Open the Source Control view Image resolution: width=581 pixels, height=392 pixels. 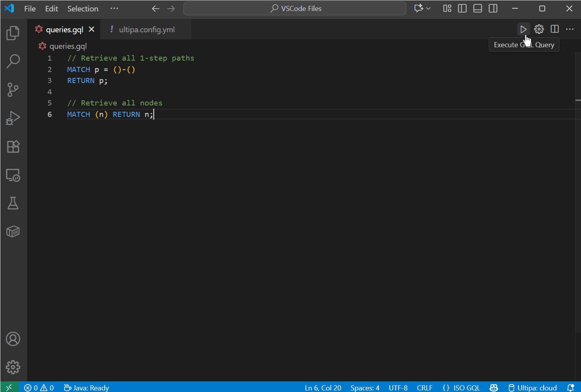[x=13, y=90]
